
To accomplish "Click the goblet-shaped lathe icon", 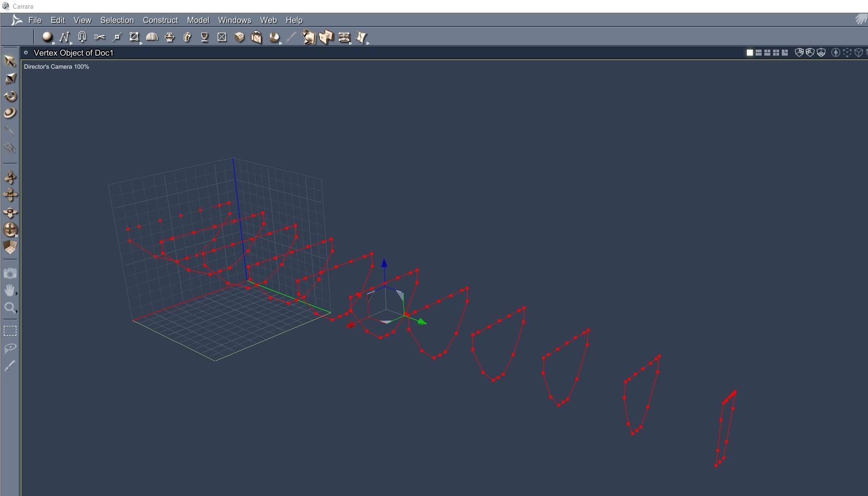I will [205, 37].
